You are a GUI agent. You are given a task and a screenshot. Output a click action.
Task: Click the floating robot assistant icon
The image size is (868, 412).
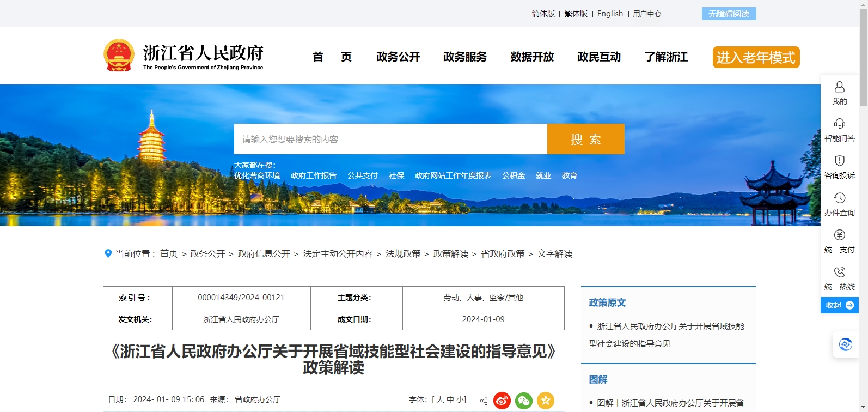(x=845, y=344)
